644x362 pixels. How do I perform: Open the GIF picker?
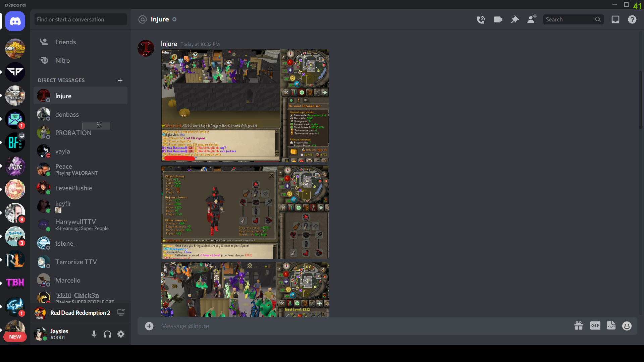tap(595, 325)
